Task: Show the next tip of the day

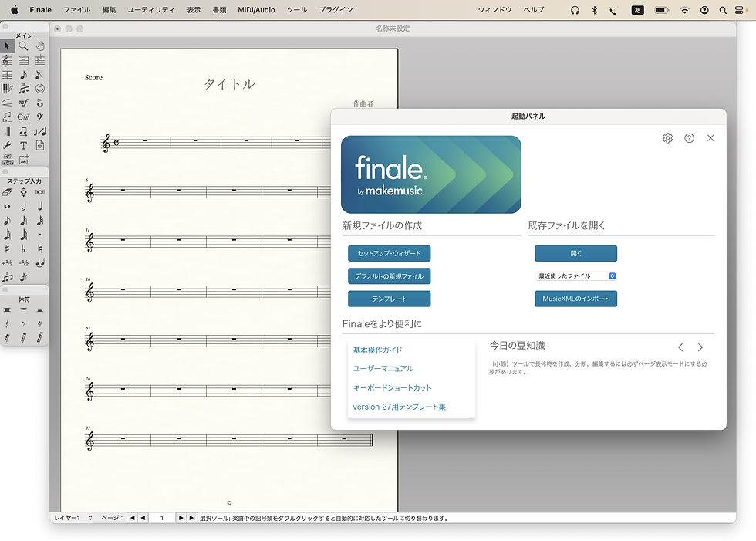Action: point(700,347)
